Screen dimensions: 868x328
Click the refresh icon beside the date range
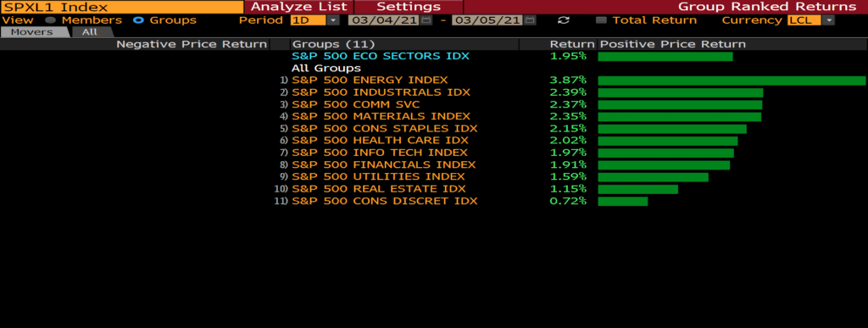tap(563, 19)
